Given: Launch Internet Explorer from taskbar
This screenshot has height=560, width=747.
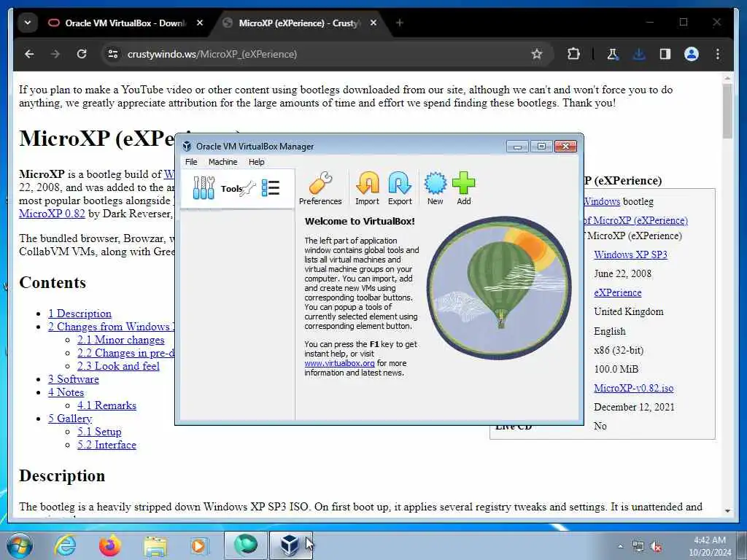Looking at the screenshot, I should click(x=65, y=545).
